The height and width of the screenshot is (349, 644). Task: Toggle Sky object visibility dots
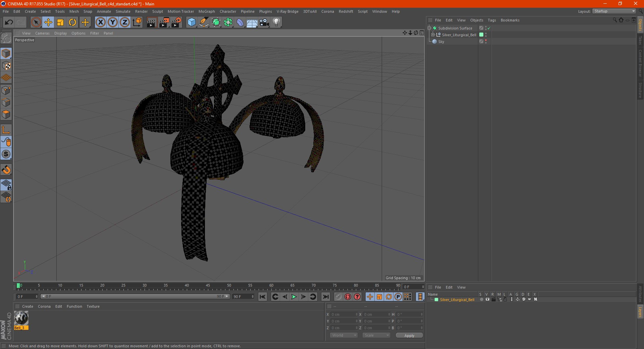[x=486, y=42]
